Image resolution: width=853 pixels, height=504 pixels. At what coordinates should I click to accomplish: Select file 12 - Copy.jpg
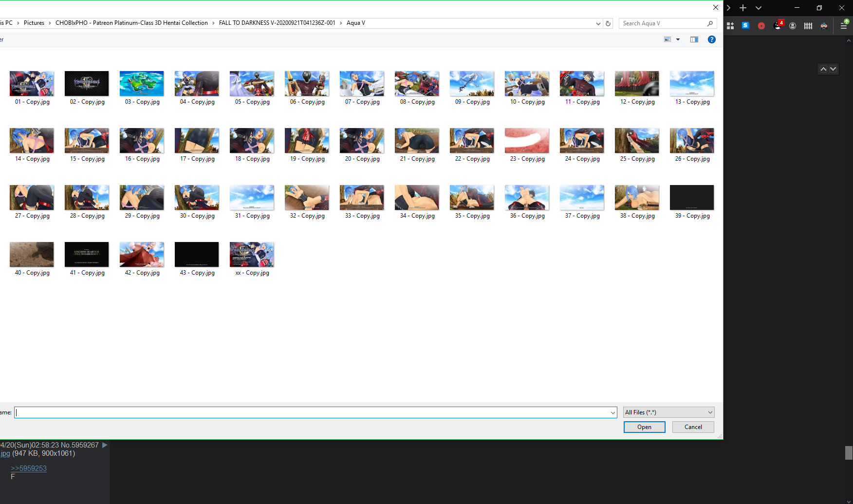(x=637, y=88)
